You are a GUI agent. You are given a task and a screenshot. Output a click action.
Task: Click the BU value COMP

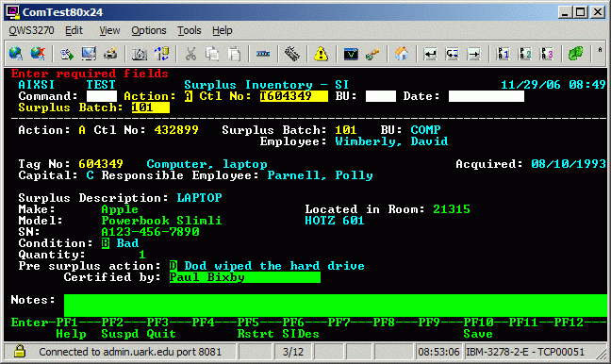pos(425,130)
